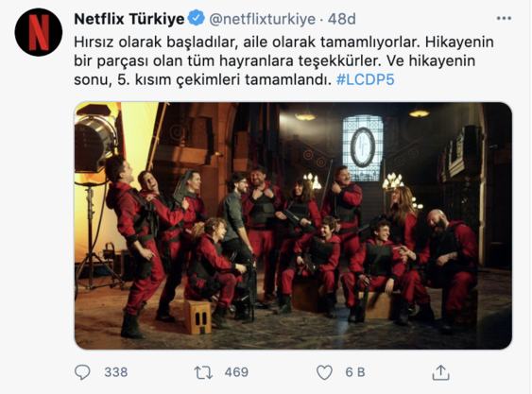Open the @netflixturkiye handle link
The height and width of the screenshot is (394, 532).
pos(262,19)
